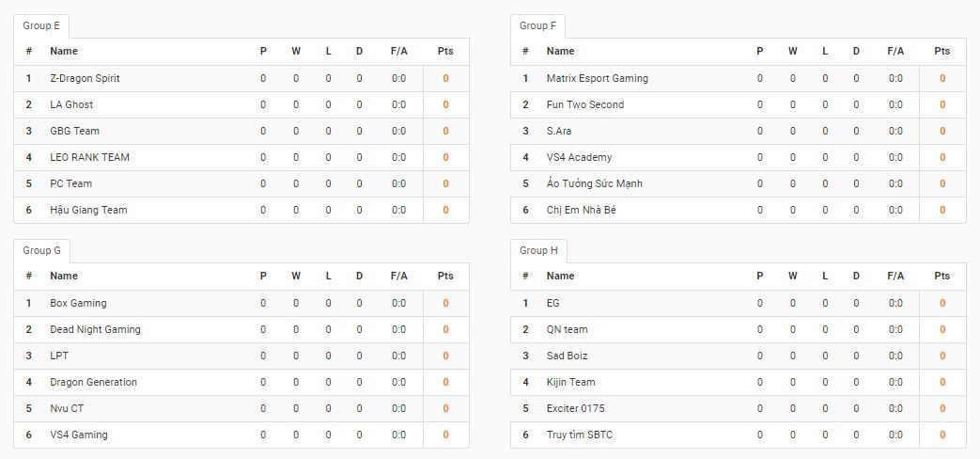Select the Group F tab
This screenshot has height=459, width=980.
pos(537,25)
